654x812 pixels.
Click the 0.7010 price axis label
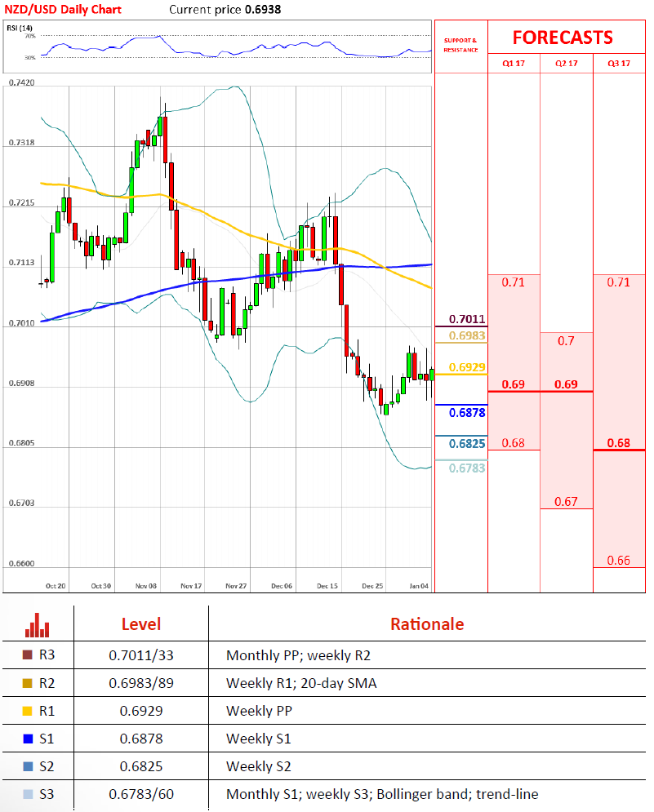(x=22, y=323)
